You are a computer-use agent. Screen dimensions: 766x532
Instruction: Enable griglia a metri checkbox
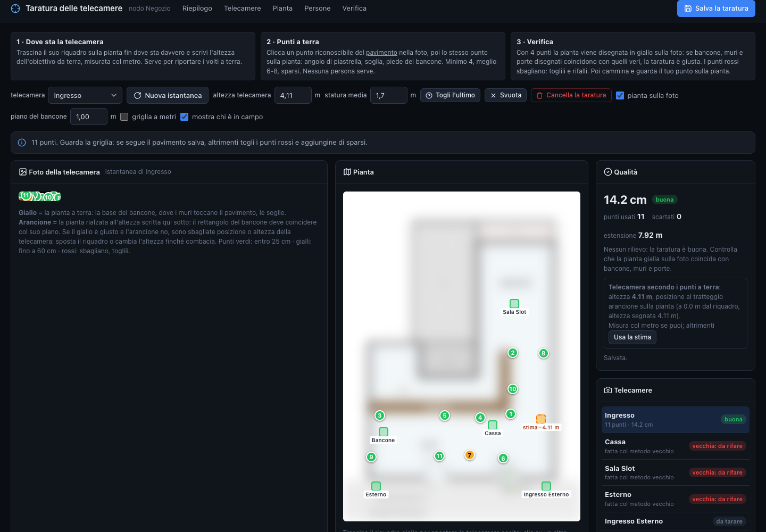tap(124, 117)
